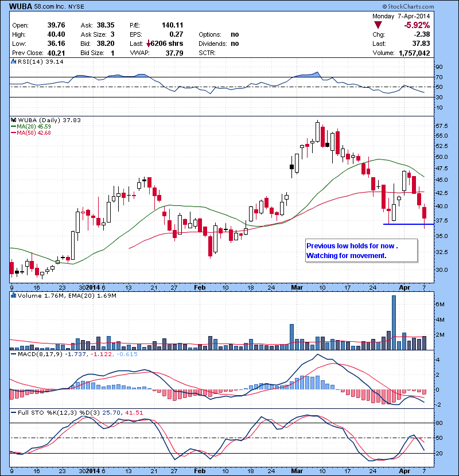The image size is (459, 476).
Task: Click the red down arrow before 6206 shrs
Action: point(149,44)
